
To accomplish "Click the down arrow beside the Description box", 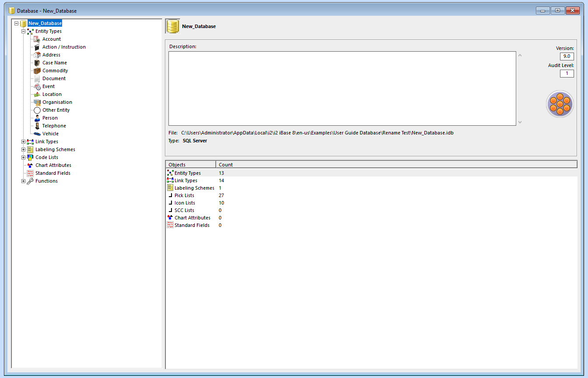I will (520, 122).
